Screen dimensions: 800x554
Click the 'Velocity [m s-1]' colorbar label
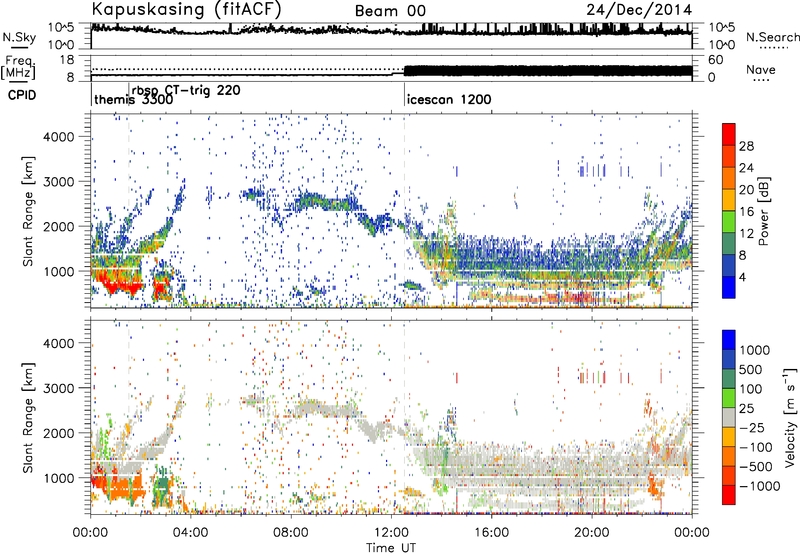[x=790, y=417]
